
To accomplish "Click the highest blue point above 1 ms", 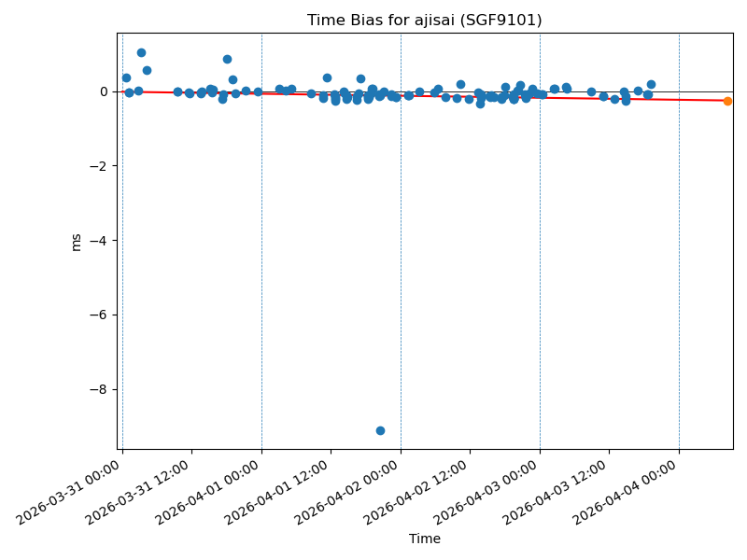I will [x=141, y=52].
